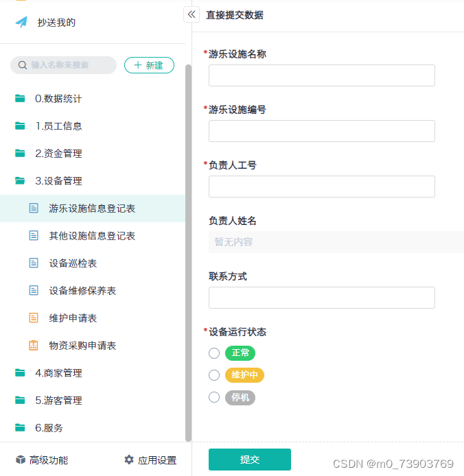The width and height of the screenshot is (464, 476).
Task: Click the 其他设施信息登记表 form icon
Action: pyautogui.click(x=34, y=235)
